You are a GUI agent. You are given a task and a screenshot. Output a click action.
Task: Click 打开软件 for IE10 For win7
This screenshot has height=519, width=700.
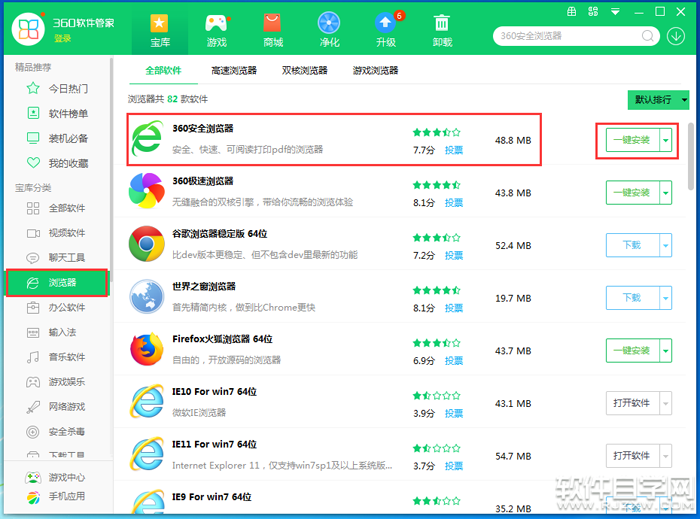(x=633, y=403)
